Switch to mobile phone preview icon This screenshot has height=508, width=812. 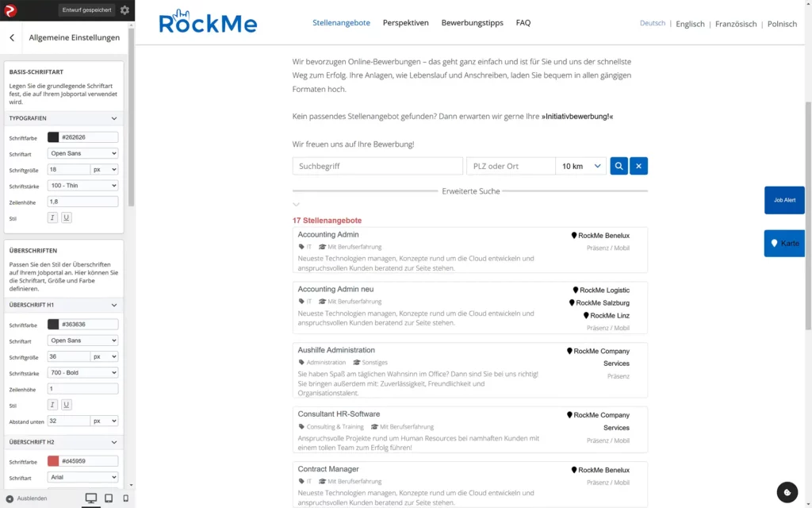coord(125,498)
